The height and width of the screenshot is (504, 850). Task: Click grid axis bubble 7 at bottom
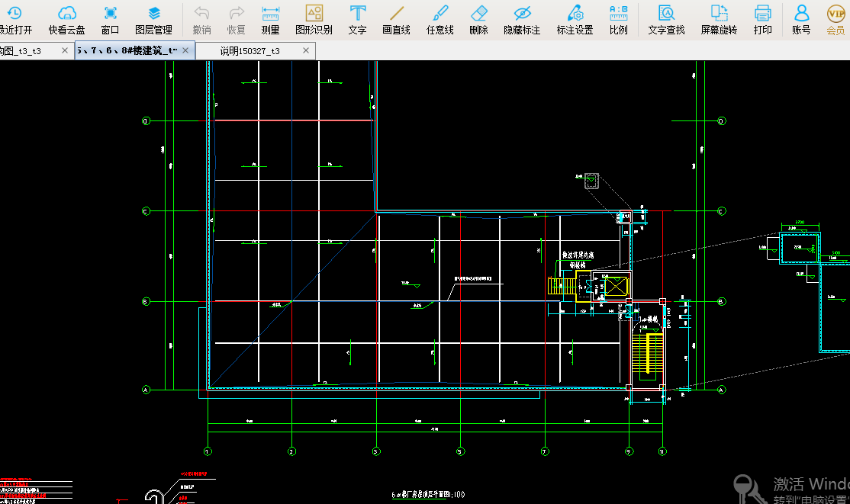coord(545,451)
